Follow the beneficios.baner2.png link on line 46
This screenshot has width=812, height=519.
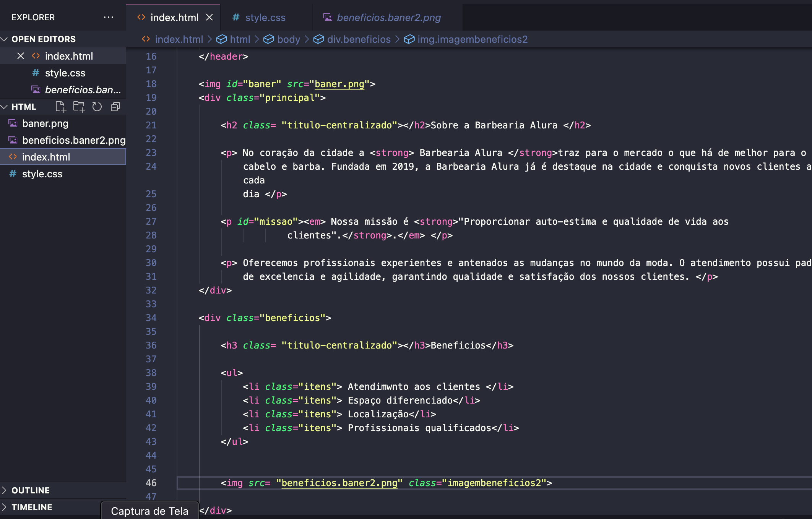tap(339, 483)
